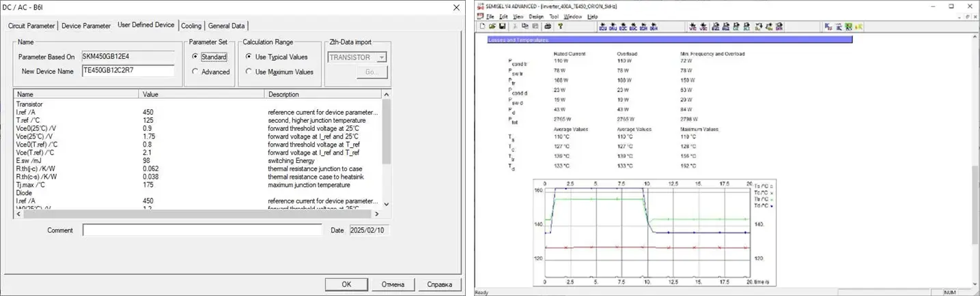Click the Copy icon in SEMISEL toolbar
The height and width of the screenshot is (296, 980).
click(x=524, y=27)
